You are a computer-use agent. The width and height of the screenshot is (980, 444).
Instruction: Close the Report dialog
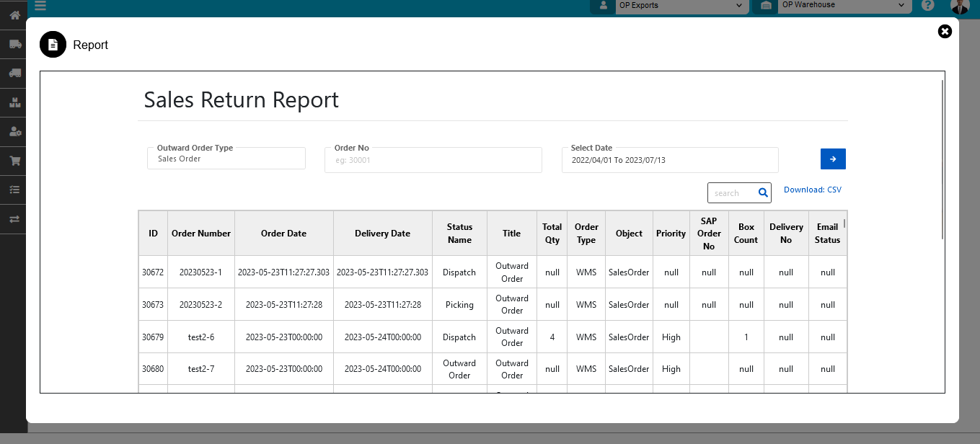point(945,31)
